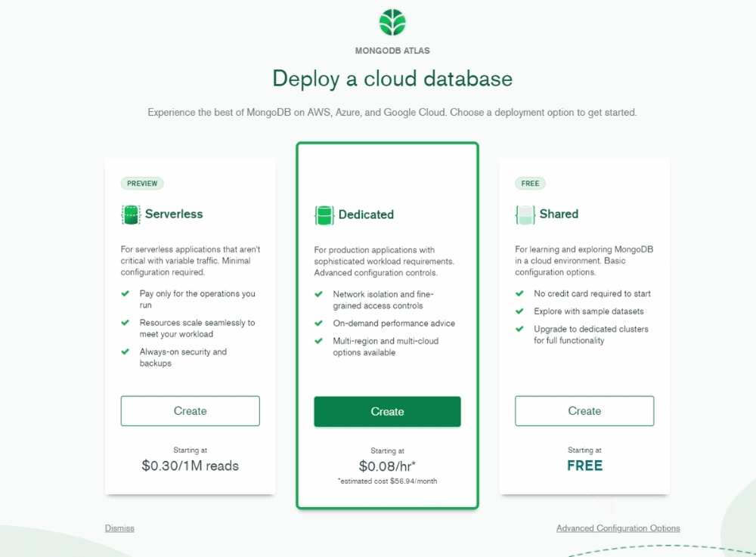
Task: Click the MONGODB ATLAS label
Action: coord(392,51)
